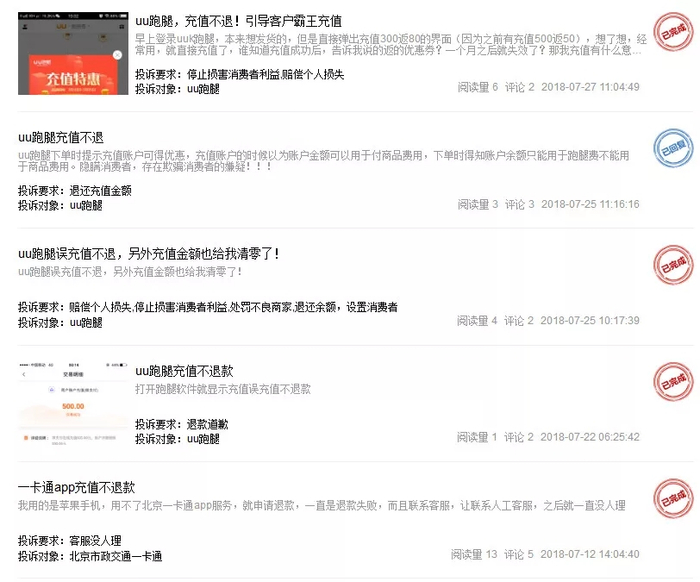Click timestamp 2018-07-25 10:17:39

click(x=590, y=320)
